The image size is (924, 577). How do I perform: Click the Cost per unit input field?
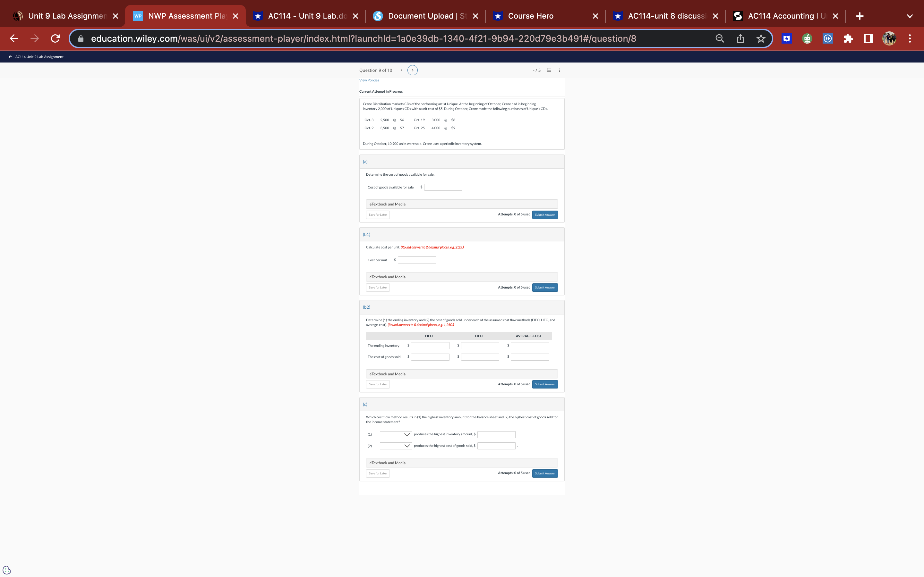(x=416, y=260)
